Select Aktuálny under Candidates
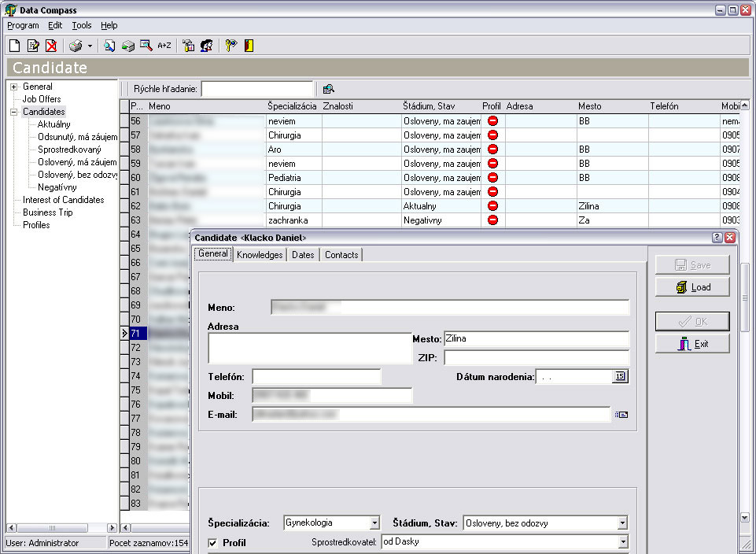Screen dimensions: 756x554 (54, 124)
